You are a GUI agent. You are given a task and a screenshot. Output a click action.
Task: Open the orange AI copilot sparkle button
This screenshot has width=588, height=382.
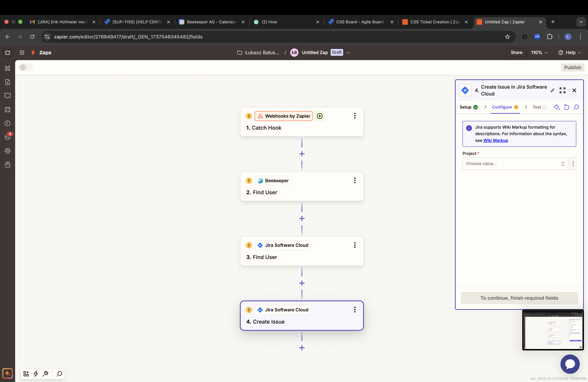click(x=7, y=373)
